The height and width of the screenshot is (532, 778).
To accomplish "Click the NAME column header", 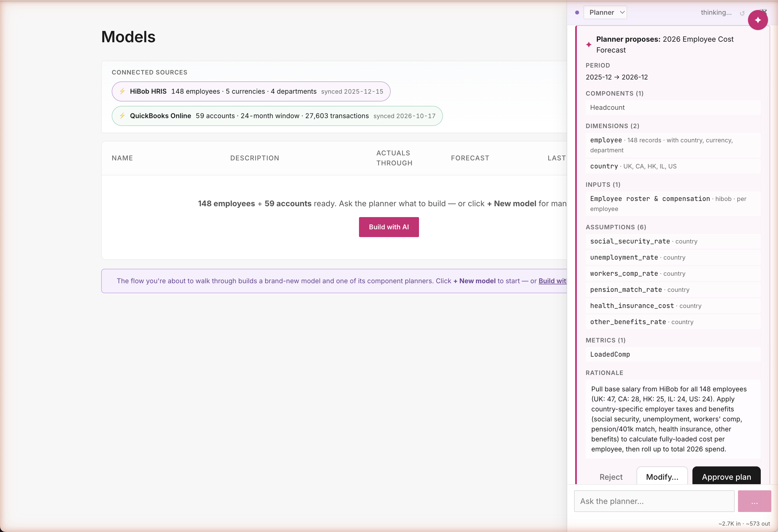I will (122, 158).
